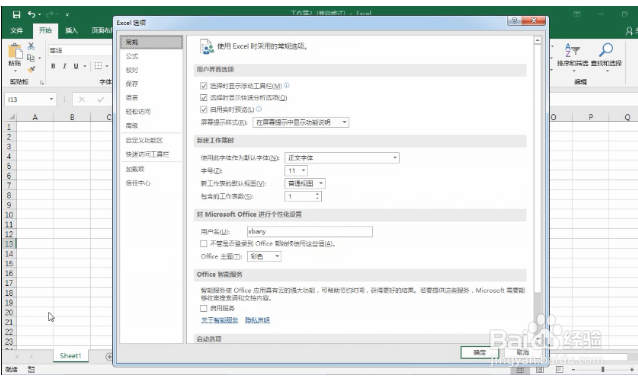This screenshot has height=382, width=638.
Task: Click the info icon beside mini toolbar option
Action: pyautogui.click(x=286, y=85)
